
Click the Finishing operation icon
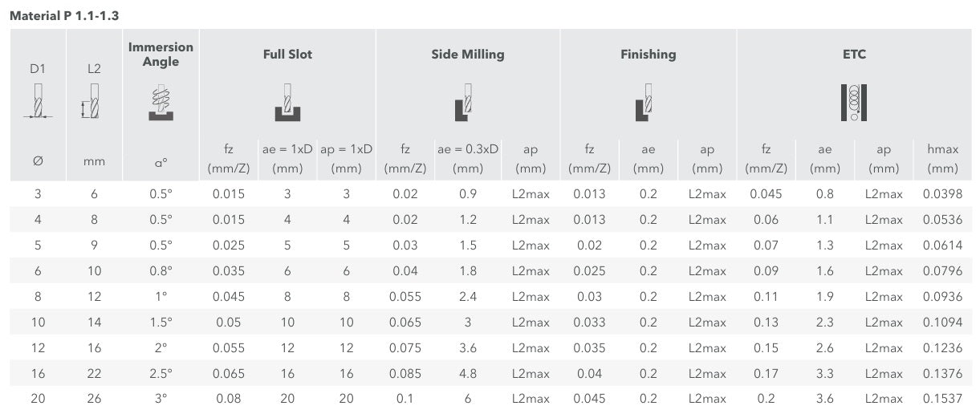coord(645,103)
